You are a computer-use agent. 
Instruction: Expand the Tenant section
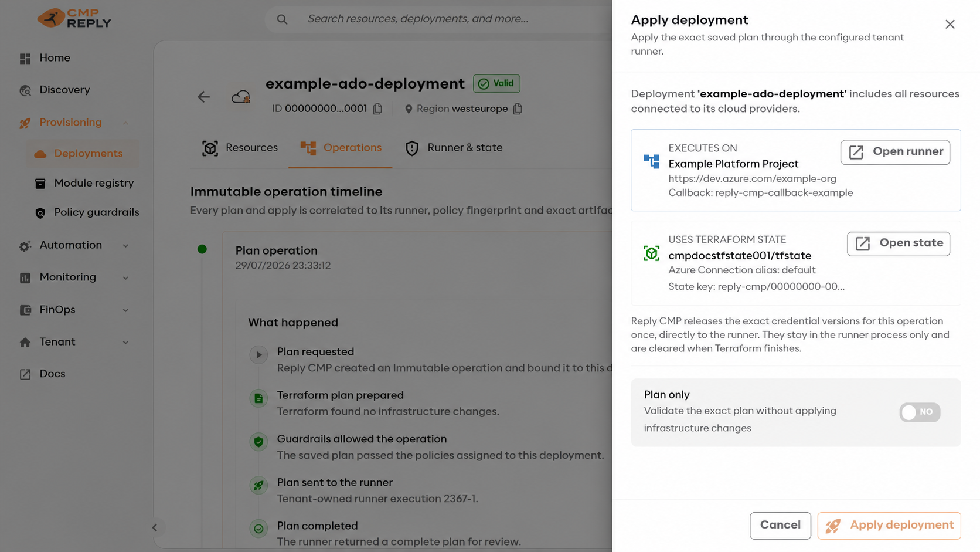(x=125, y=342)
